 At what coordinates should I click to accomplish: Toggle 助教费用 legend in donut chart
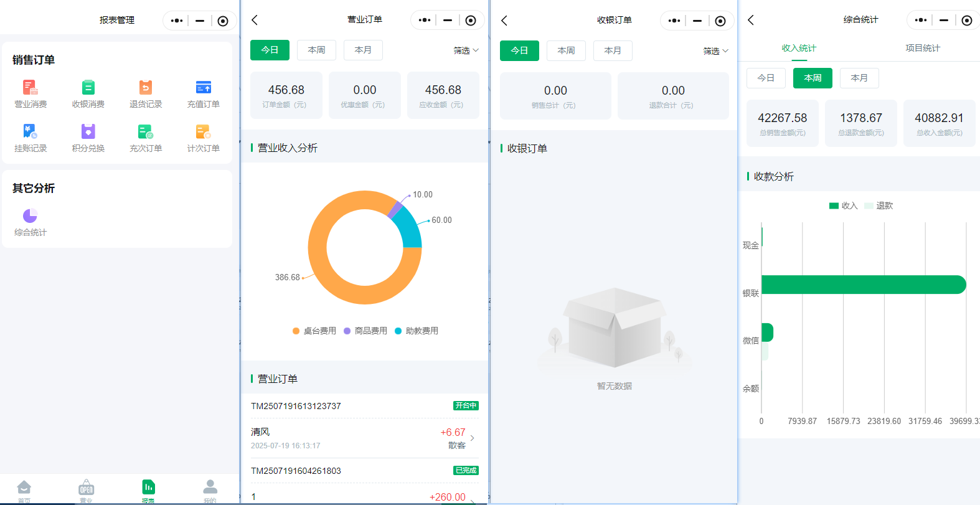(417, 331)
